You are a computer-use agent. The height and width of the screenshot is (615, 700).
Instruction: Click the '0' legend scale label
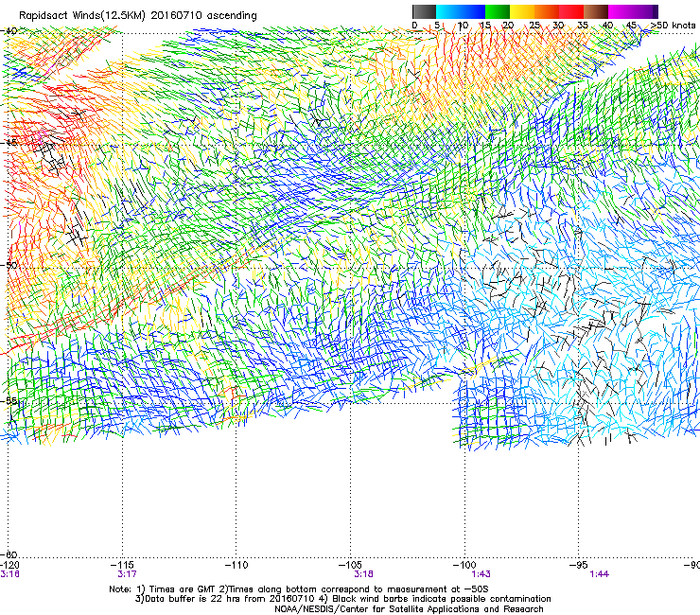coord(414,25)
